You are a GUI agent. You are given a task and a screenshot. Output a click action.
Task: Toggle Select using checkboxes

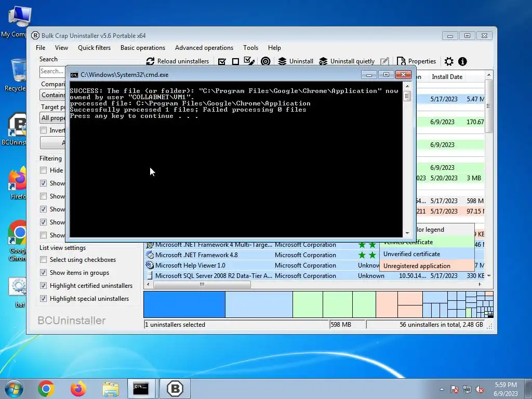pos(44,260)
